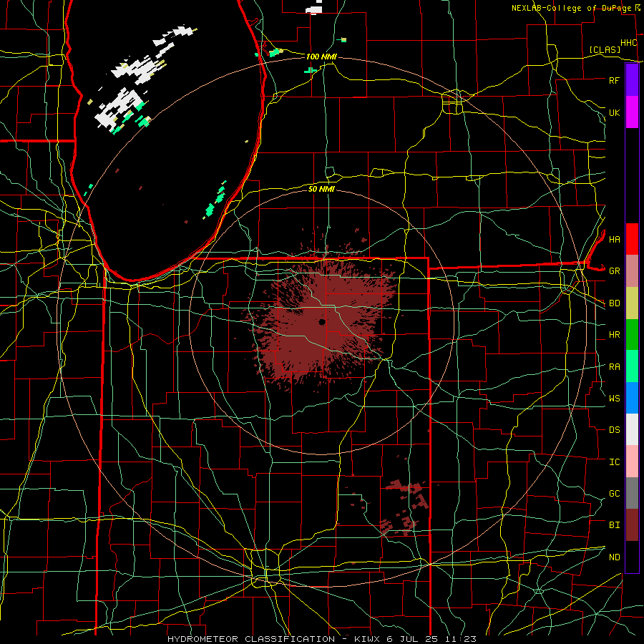Click the GC legend label

(614, 494)
